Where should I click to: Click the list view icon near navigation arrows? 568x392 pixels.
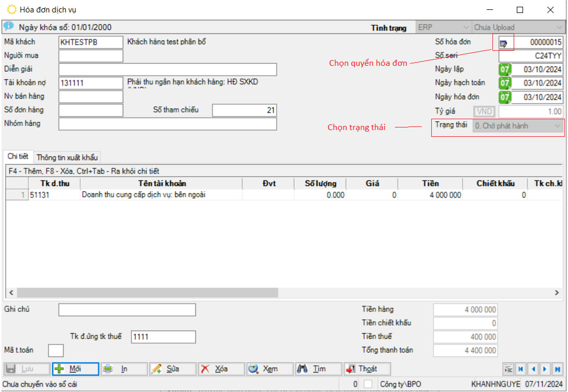[508, 369]
